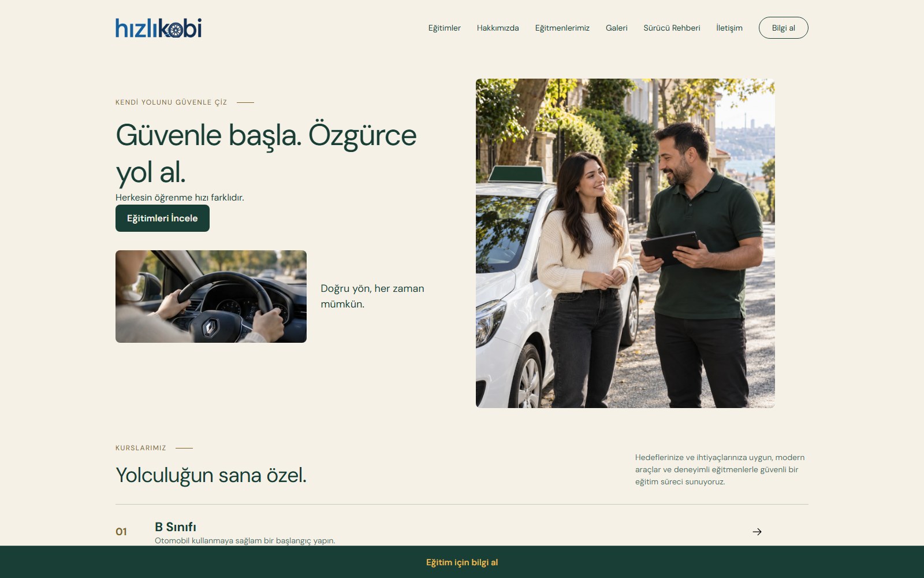The height and width of the screenshot is (578, 924).
Task: Select Galeri from the top navigation
Action: point(616,28)
